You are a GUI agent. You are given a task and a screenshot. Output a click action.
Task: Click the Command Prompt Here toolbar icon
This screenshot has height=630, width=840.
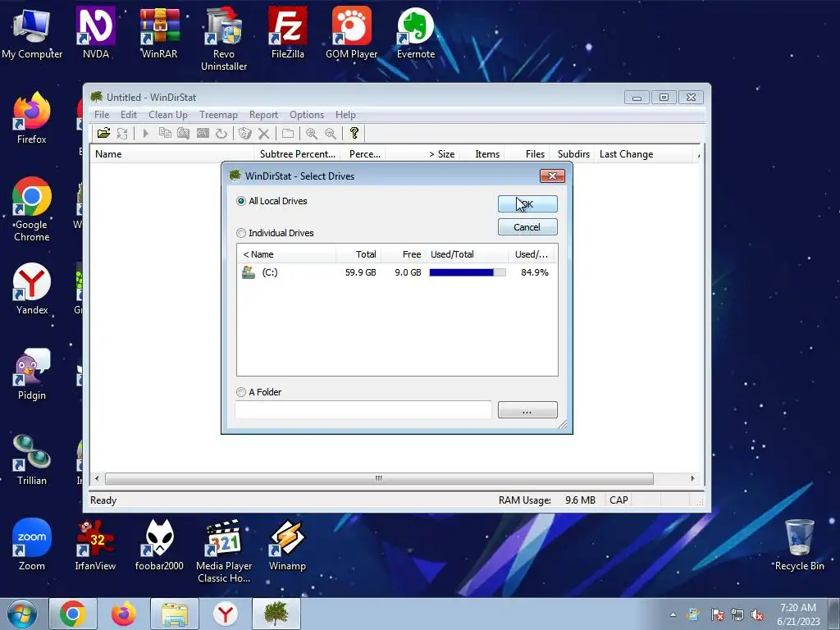coord(203,134)
